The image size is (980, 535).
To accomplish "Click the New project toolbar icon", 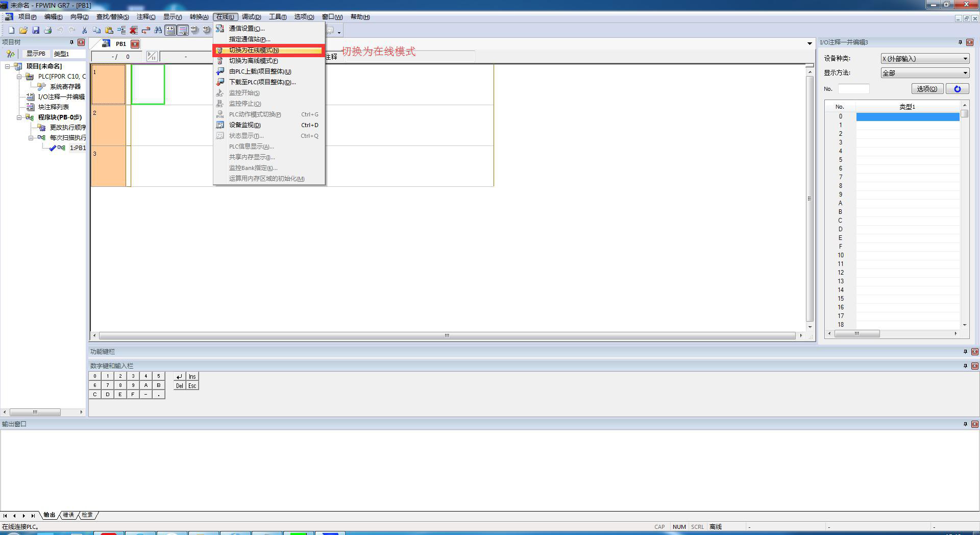I will [x=11, y=31].
